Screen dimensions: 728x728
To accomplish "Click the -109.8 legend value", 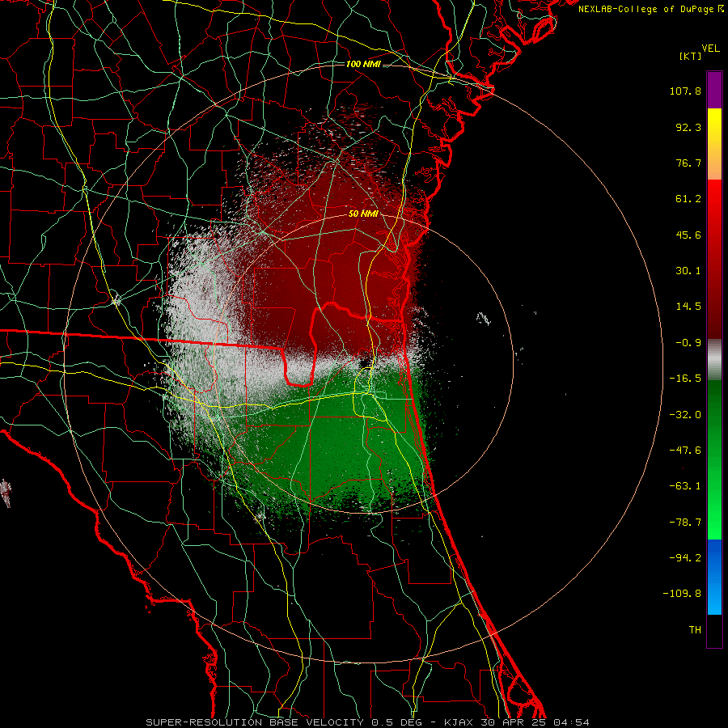I will coord(682,594).
